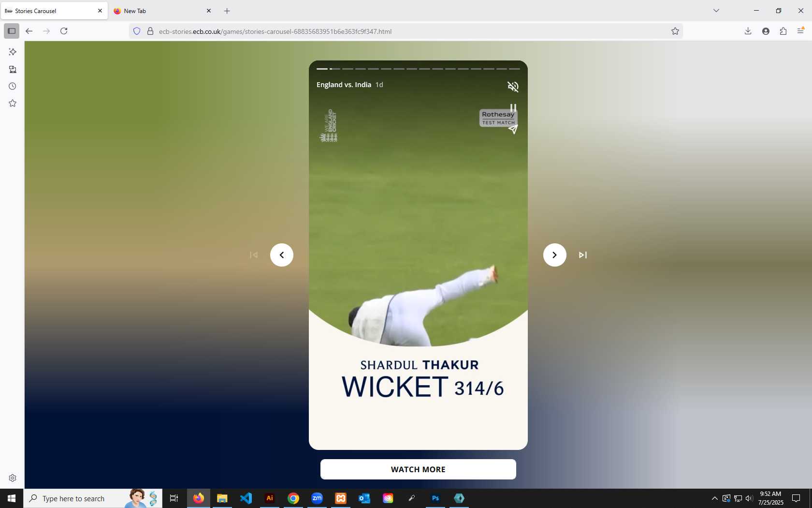Show hidden system tray icons

coord(715,498)
